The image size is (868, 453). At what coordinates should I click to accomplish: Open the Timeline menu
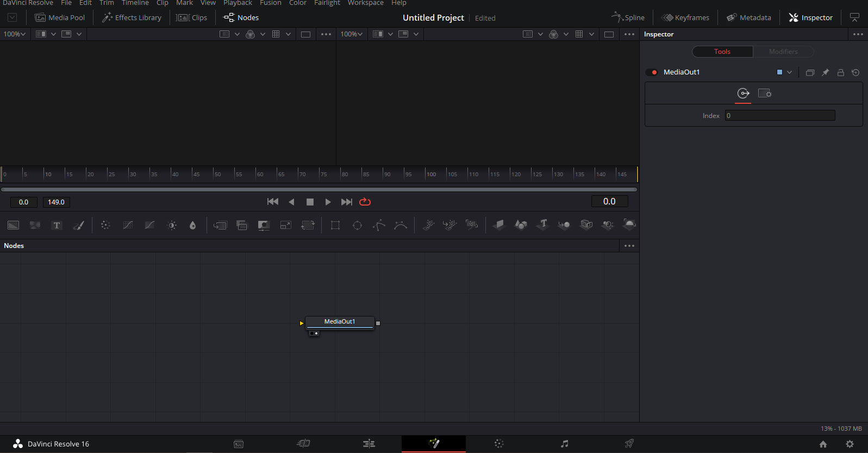tap(135, 3)
